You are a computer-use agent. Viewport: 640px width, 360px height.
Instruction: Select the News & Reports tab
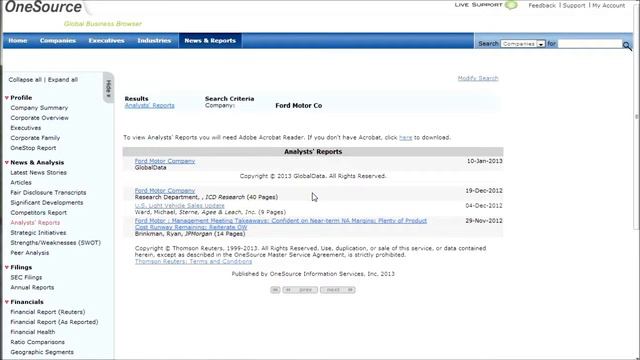coord(210,40)
